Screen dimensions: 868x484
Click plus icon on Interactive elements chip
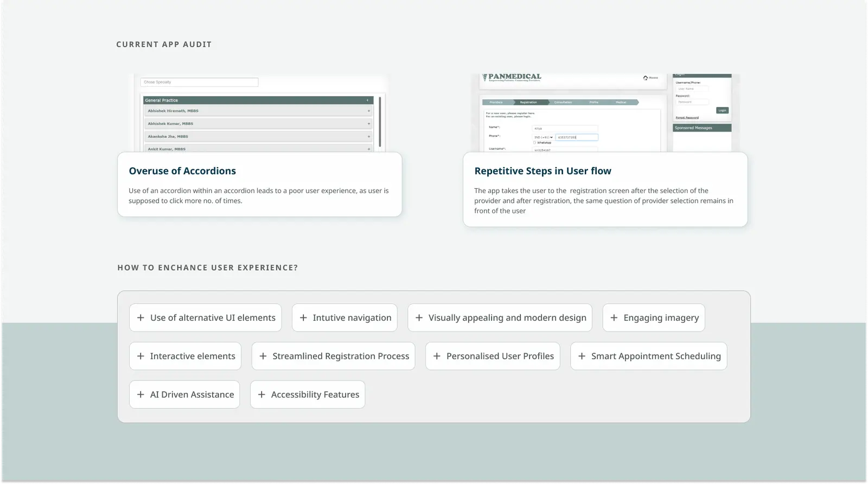(141, 356)
